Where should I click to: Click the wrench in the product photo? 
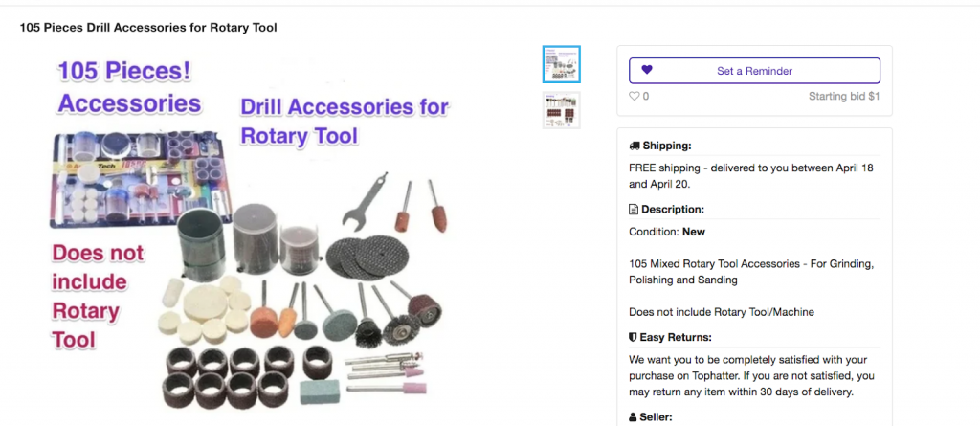click(x=365, y=201)
